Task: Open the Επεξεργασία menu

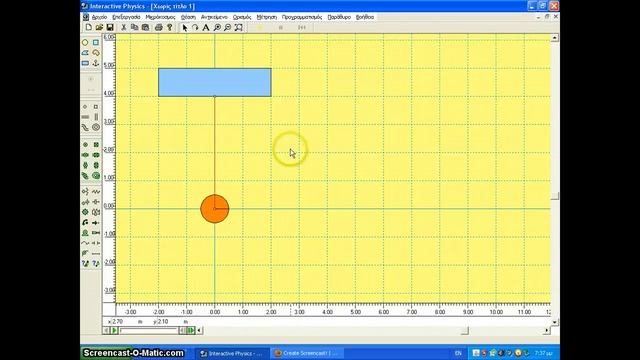Action: click(x=126, y=17)
